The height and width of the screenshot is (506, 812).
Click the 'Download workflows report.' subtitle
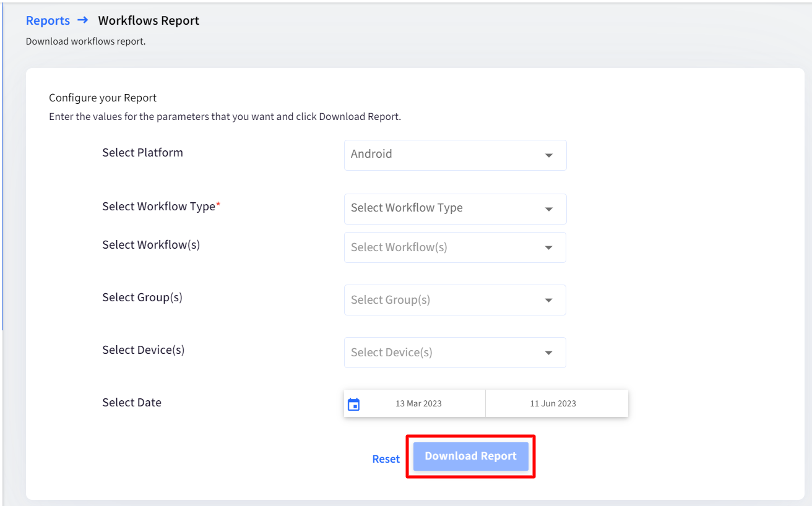coord(85,42)
